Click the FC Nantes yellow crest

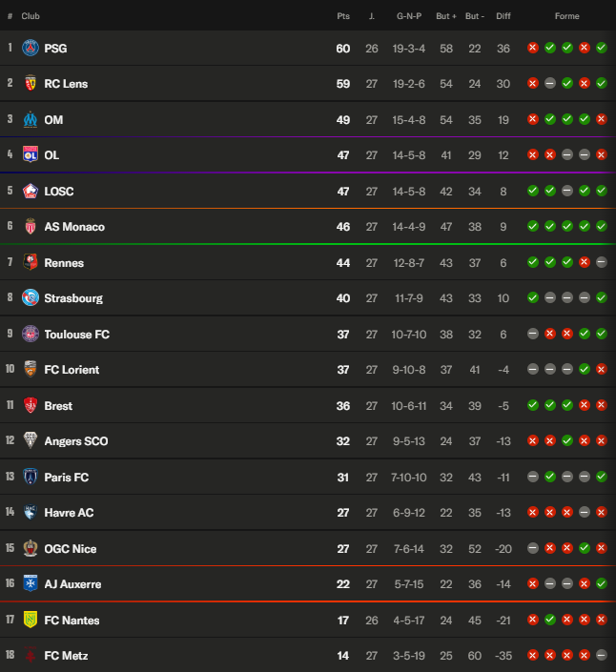click(31, 620)
